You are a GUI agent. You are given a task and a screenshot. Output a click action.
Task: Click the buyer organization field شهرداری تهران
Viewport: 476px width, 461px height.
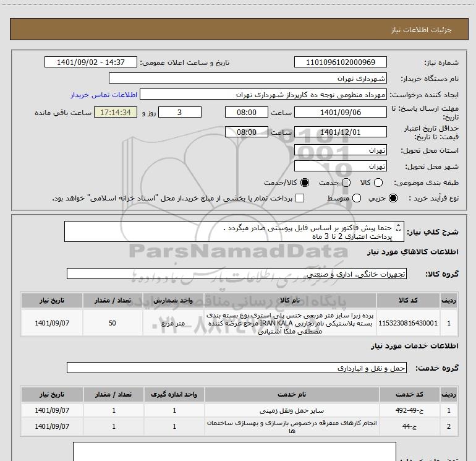point(248,79)
